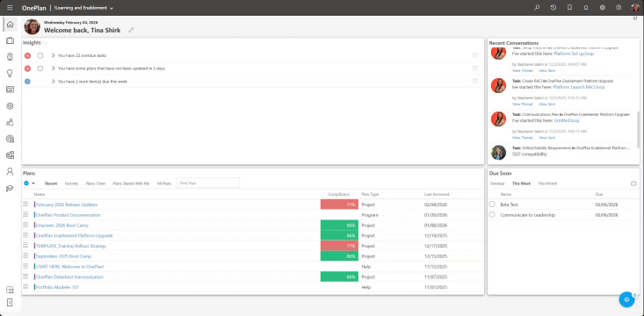The image size is (644, 316).
Task: Click the comment box on overdue tasks insight
Action: (40, 55)
